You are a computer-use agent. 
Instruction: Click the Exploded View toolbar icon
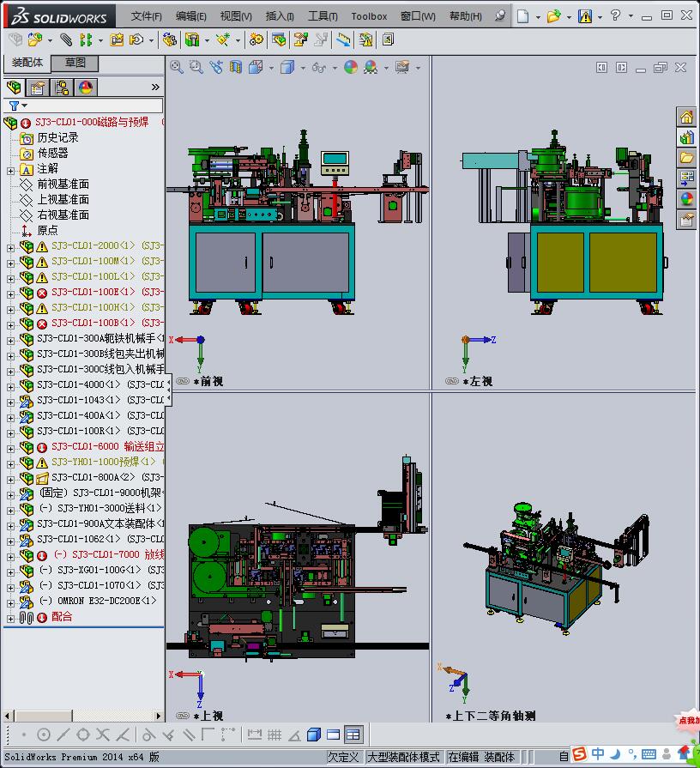pyautogui.click(x=300, y=39)
